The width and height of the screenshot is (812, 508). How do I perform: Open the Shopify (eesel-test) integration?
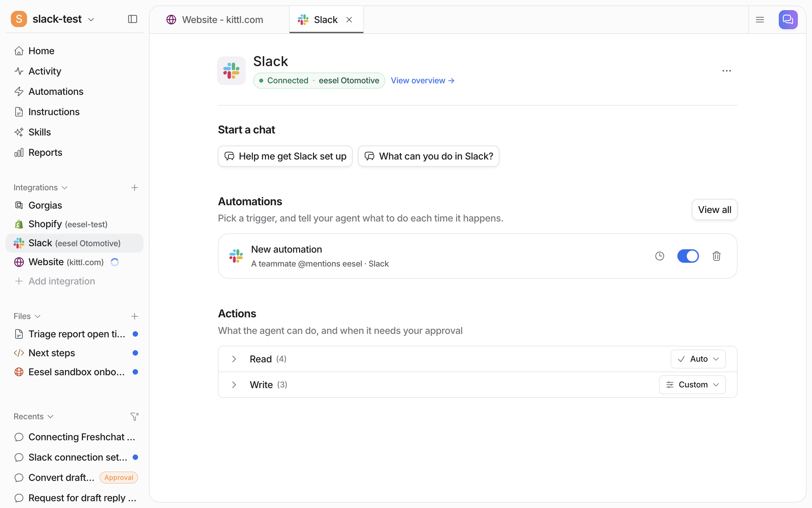coord(74,224)
